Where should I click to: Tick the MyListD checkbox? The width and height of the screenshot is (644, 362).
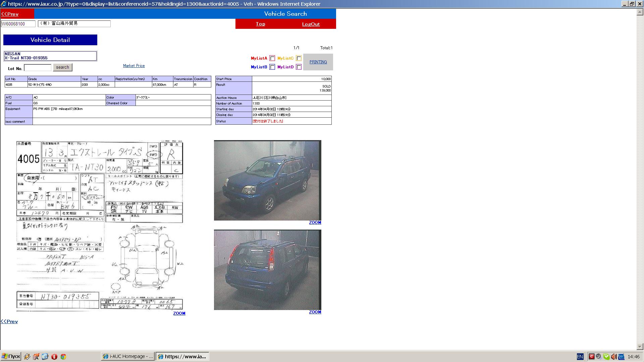pos(299,67)
